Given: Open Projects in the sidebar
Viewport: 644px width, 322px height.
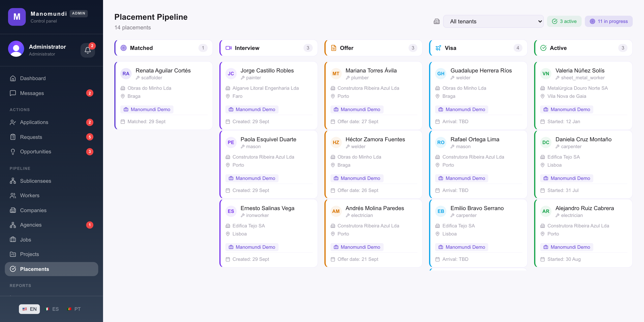Looking at the screenshot, I should pyautogui.click(x=52, y=254).
